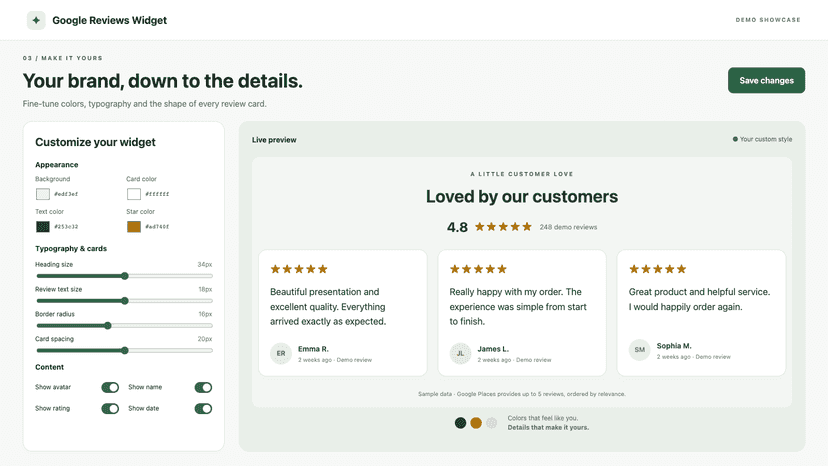Click the Background hex value field
Screen dimensions: 828x466
coord(66,194)
